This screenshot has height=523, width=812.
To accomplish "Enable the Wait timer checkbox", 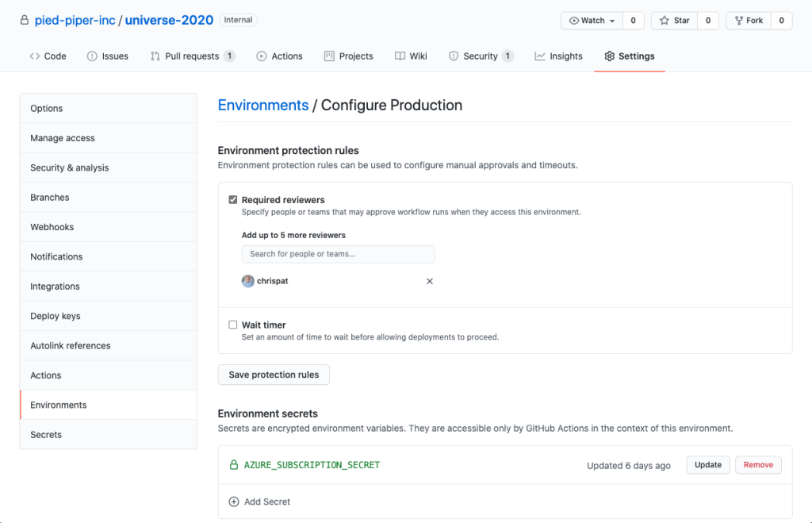I will (233, 325).
